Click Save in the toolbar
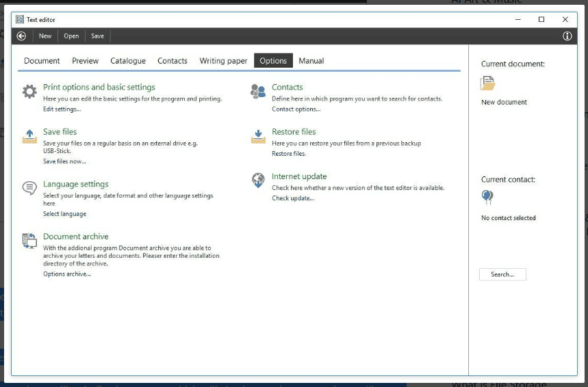 tap(97, 36)
